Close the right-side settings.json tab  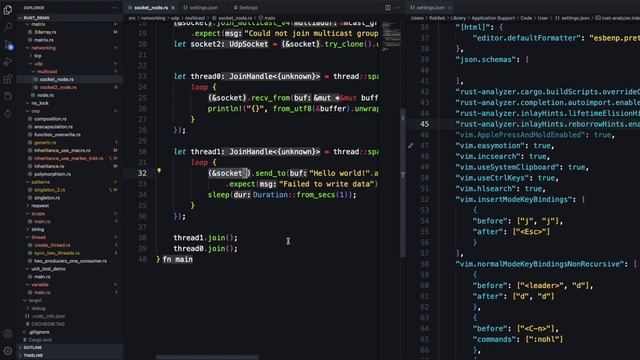(x=450, y=8)
